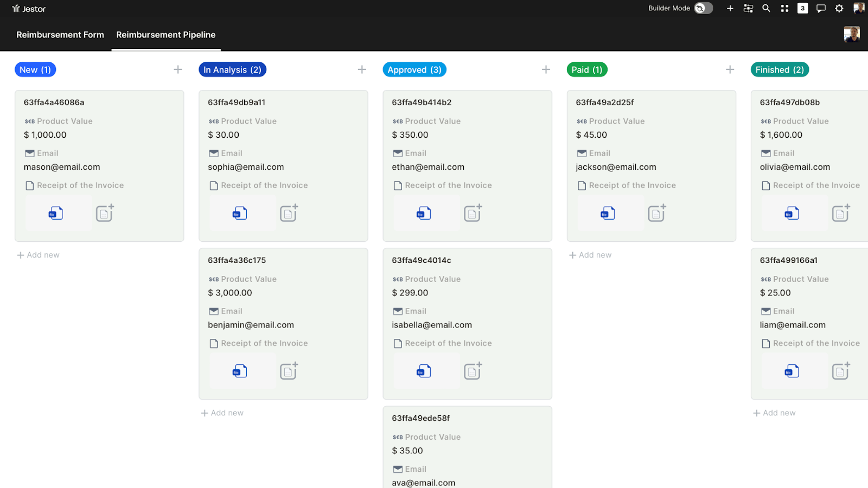The width and height of the screenshot is (868, 488).
Task: Open the settings gear icon
Action: pyautogui.click(x=839, y=8)
